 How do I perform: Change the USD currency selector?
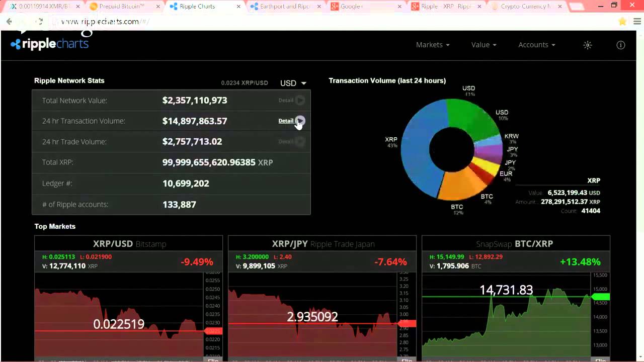(x=293, y=83)
